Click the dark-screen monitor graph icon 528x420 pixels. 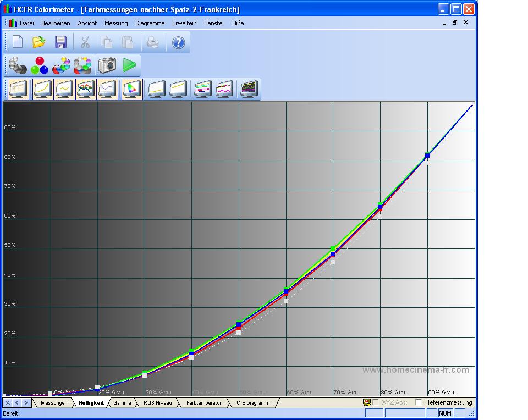249,89
